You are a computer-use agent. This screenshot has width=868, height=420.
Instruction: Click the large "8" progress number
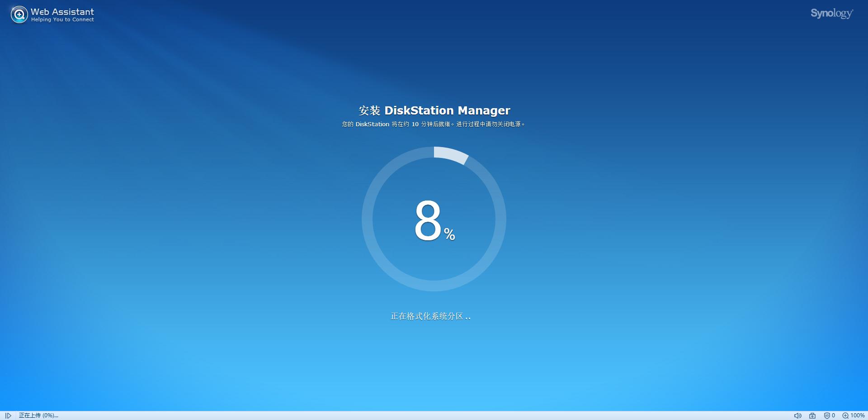pos(427,221)
